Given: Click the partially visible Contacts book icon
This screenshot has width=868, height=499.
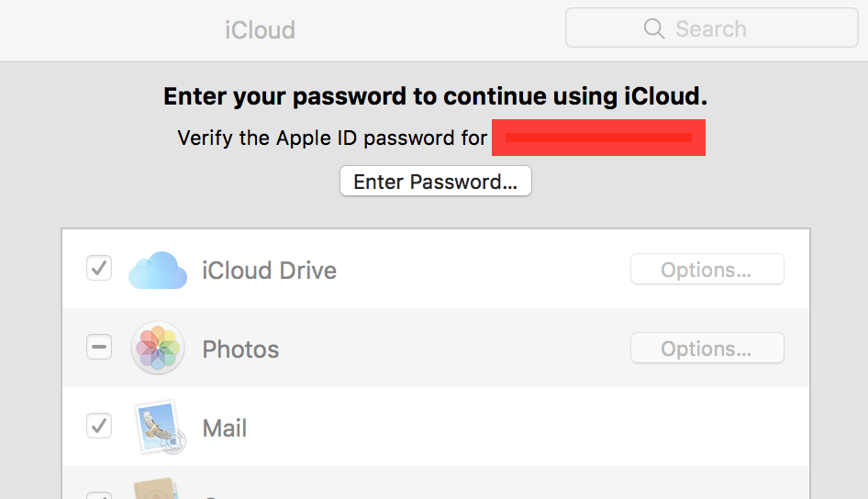Looking at the screenshot, I should coord(156,488).
